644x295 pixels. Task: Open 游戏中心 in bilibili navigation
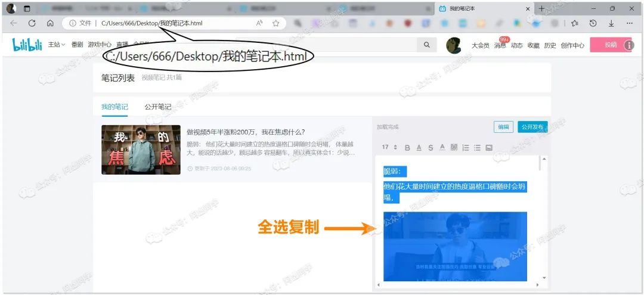pyautogui.click(x=100, y=45)
